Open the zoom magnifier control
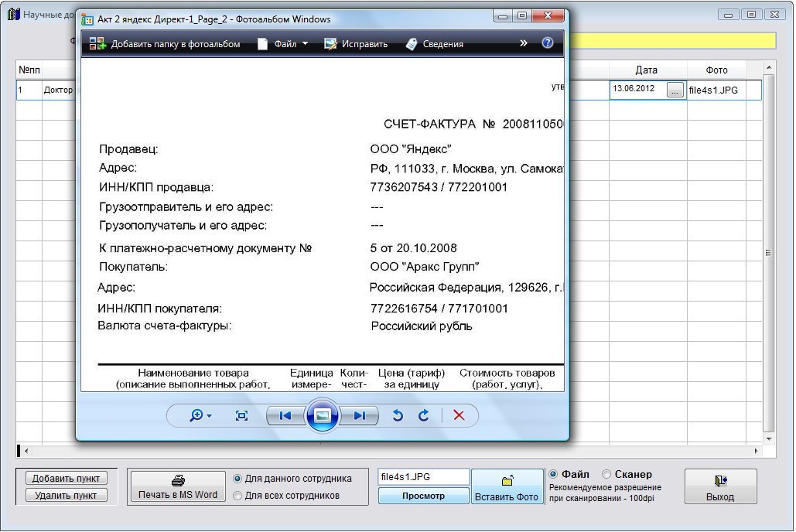This screenshot has height=532, width=796. tap(196, 416)
